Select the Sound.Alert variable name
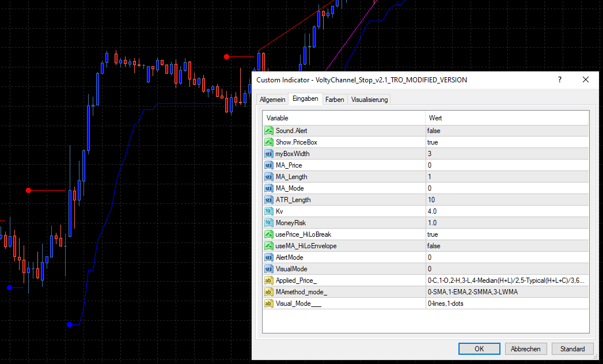 291,130
